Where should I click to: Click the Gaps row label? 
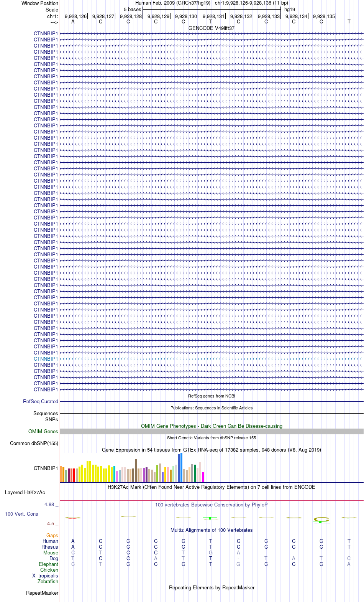tap(52, 535)
